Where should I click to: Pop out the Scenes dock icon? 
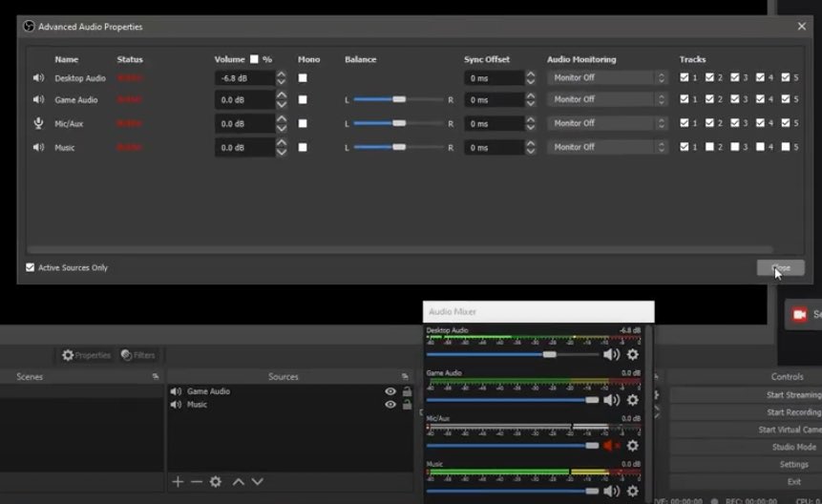[x=156, y=377]
